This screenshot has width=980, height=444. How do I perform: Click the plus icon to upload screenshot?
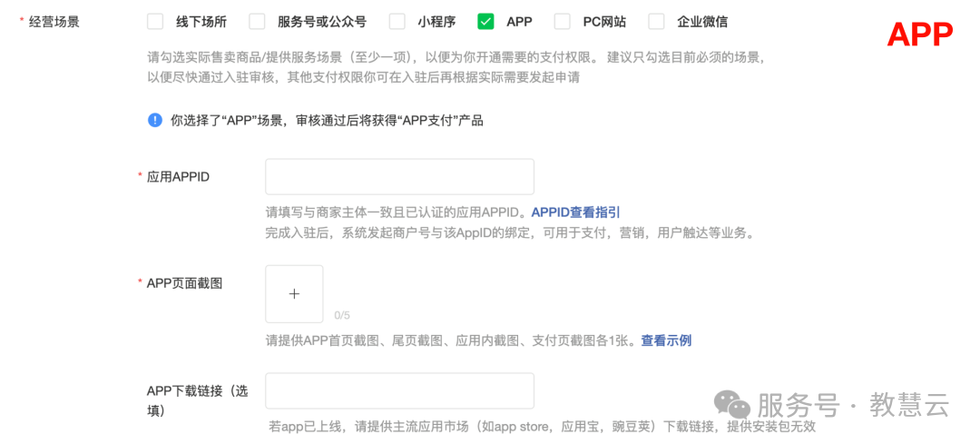pos(294,294)
